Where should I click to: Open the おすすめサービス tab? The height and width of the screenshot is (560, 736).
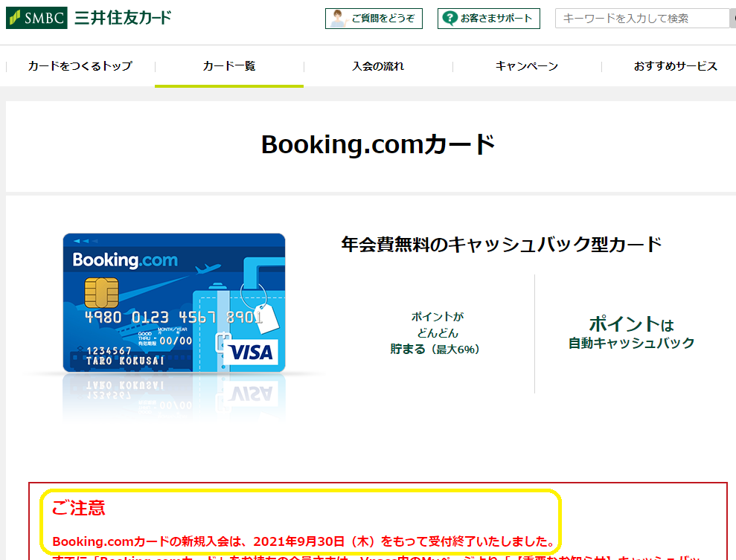(675, 66)
